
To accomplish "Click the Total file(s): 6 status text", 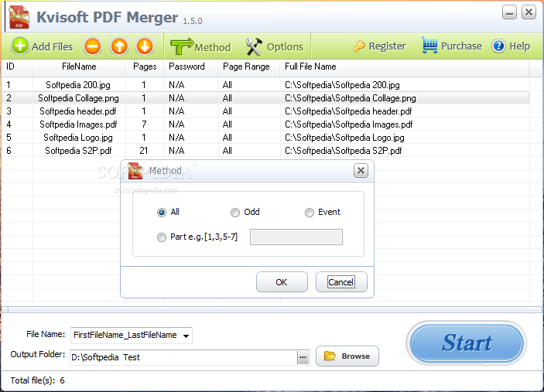I will point(37,380).
